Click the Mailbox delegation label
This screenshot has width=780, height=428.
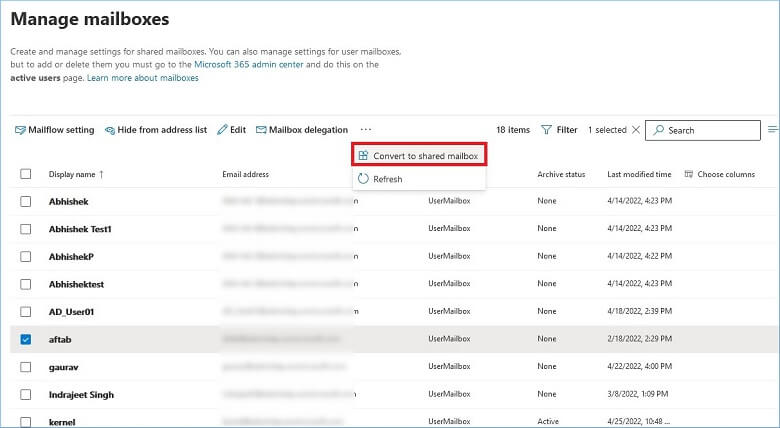pyautogui.click(x=308, y=130)
